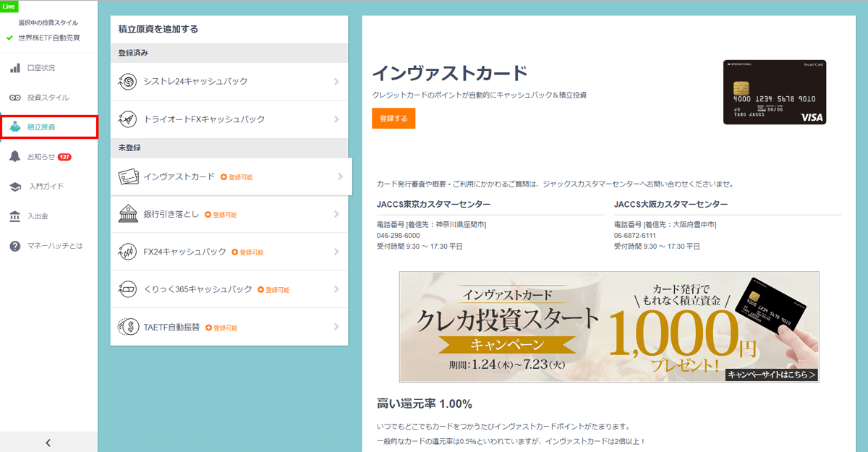Click the 銀行引き落とし bank icon
The height and width of the screenshot is (452, 868).
pos(128,214)
